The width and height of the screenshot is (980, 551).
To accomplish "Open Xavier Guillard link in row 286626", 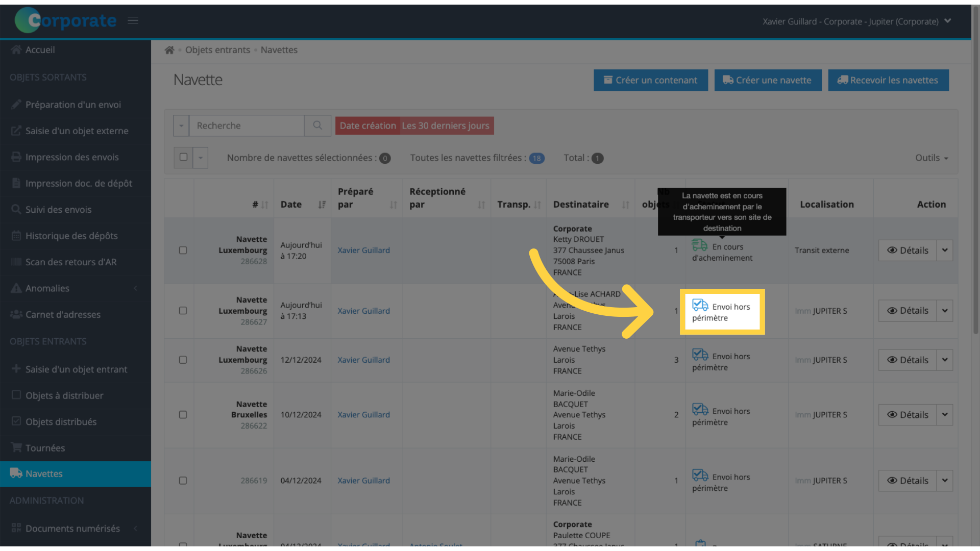I will pyautogui.click(x=363, y=360).
